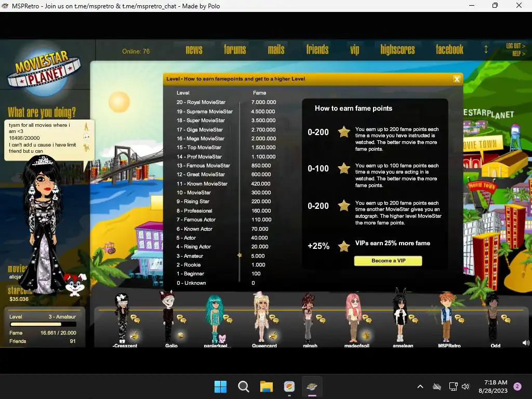Open the notification badge showing 2
This screenshot has width=532, height=399.
[x=517, y=386]
